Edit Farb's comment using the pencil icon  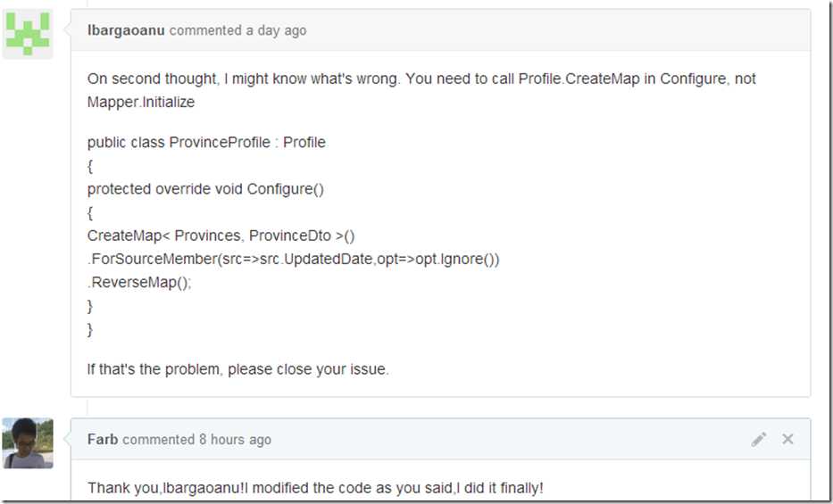pyautogui.click(x=759, y=439)
